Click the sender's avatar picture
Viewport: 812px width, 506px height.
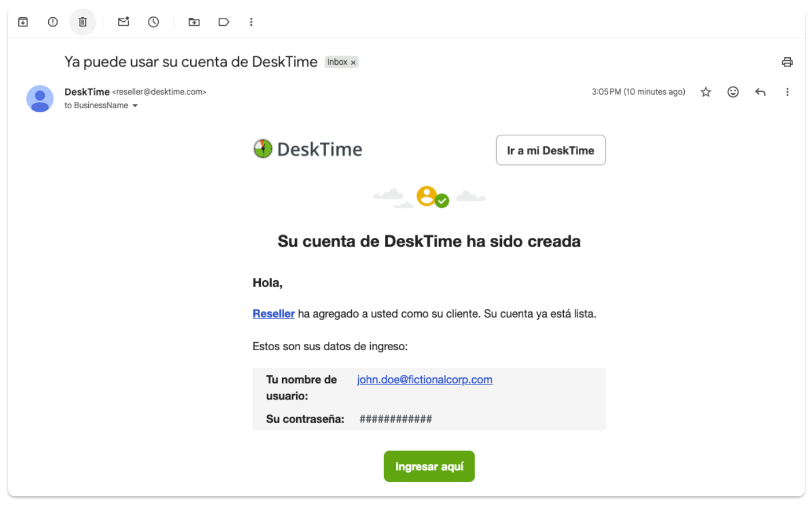tap(40, 99)
